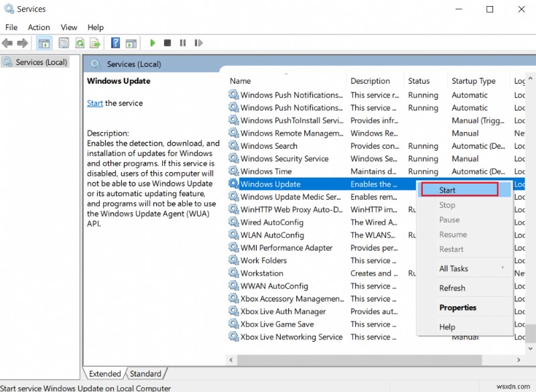Click the Stop Service icon
Screen dimensions: 536x392
pyautogui.click(x=167, y=43)
